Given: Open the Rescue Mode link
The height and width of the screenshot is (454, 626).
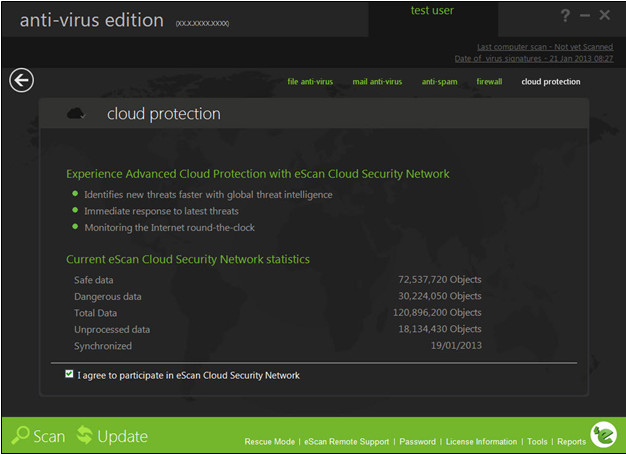Looking at the screenshot, I should pos(270,442).
